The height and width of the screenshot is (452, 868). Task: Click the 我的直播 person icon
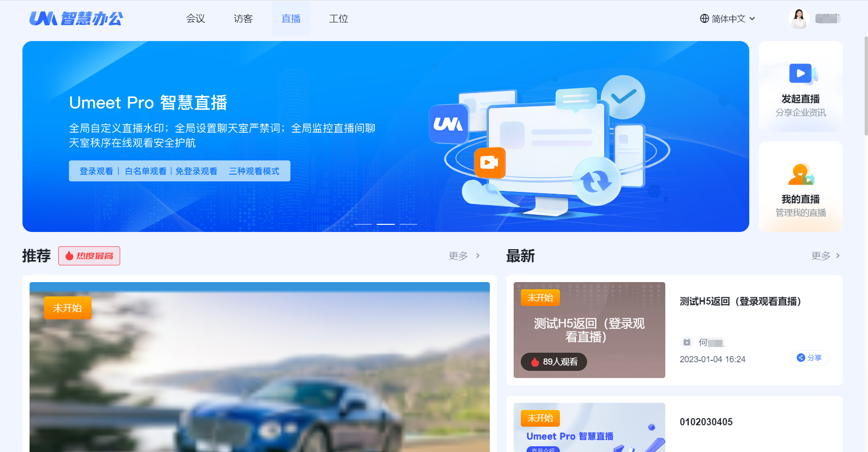point(801,174)
